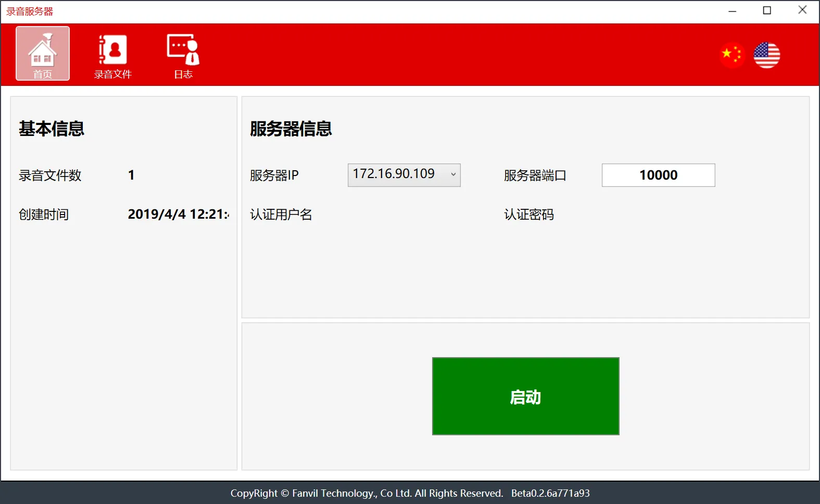
Task: Click the 认证用户名 label
Action: [x=281, y=215]
